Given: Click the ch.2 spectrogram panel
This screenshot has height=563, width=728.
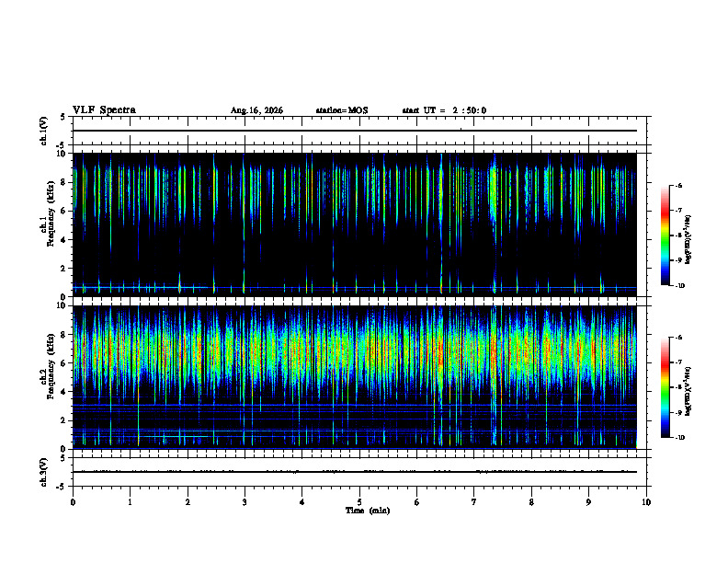Looking at the screenshot, I should click(x=355, y=377).
